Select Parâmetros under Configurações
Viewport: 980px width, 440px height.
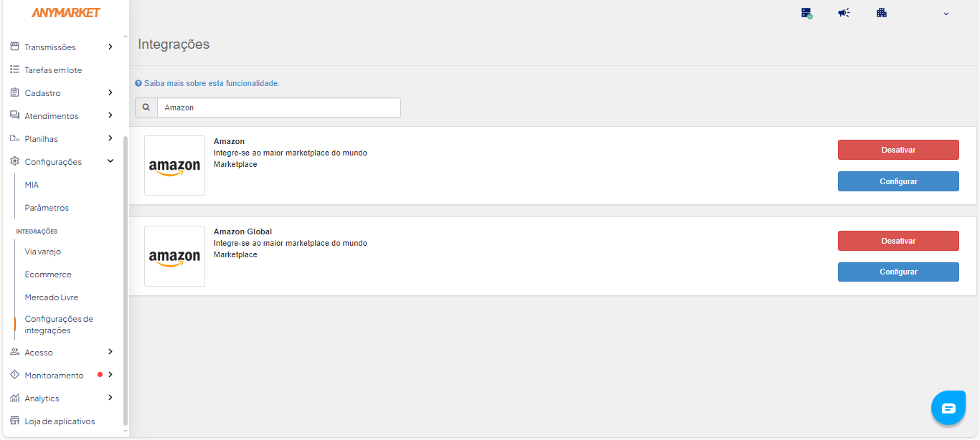47,208
